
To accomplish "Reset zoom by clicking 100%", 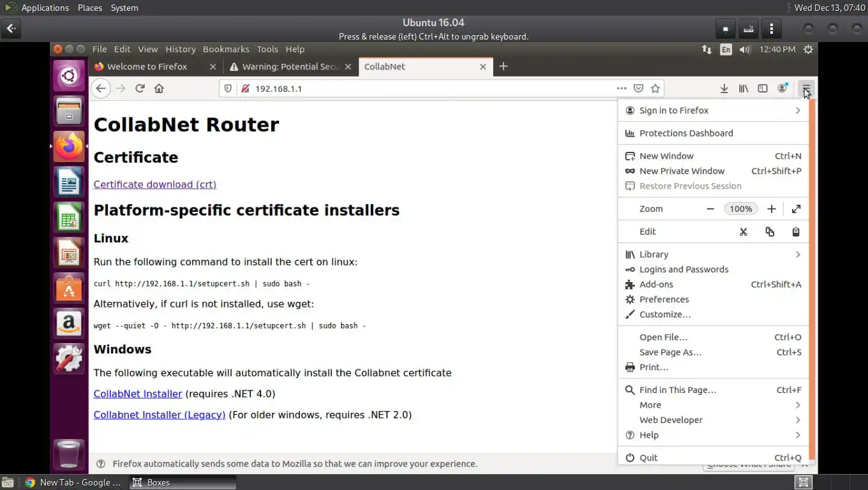I will (741, 209).
